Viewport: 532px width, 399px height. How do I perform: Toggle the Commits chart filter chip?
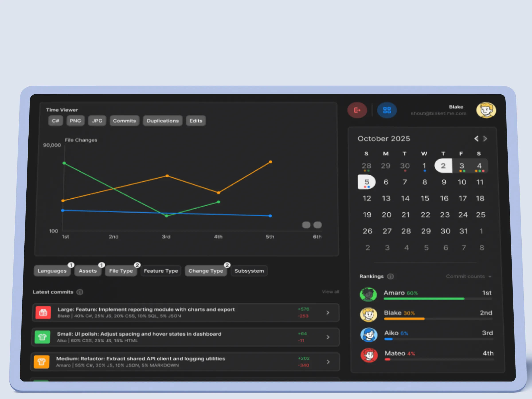124,121
